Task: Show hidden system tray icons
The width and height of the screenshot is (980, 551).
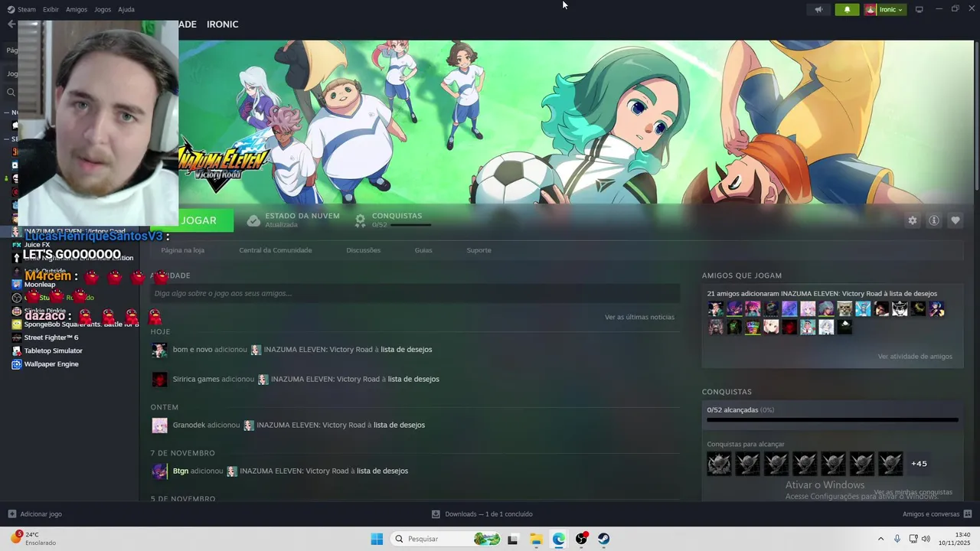Action: (880, 540)
